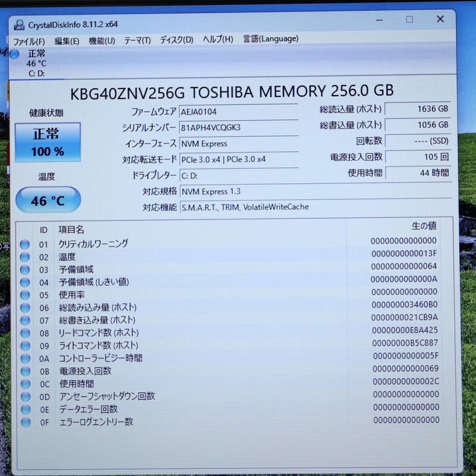The image size is (476, 476).
Task: Click status circle for row 05 使用率
Action: tap(25, 295)
